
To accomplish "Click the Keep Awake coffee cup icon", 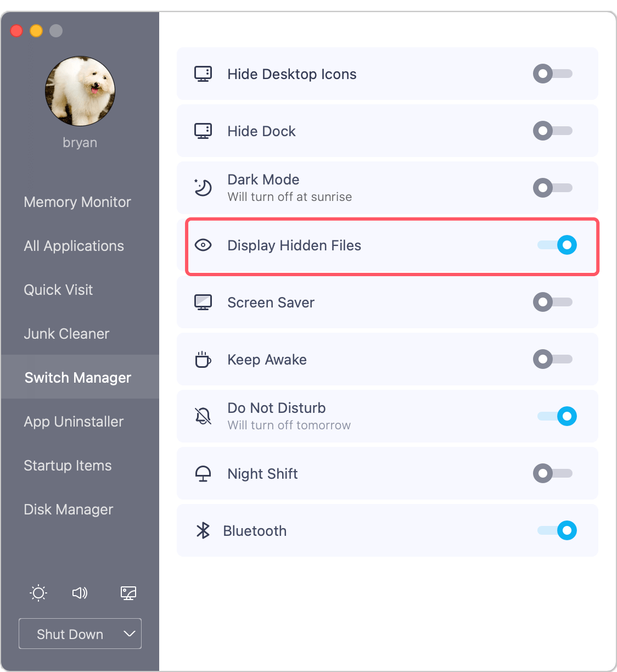I will pyautogui.click(x=203, y=359).
